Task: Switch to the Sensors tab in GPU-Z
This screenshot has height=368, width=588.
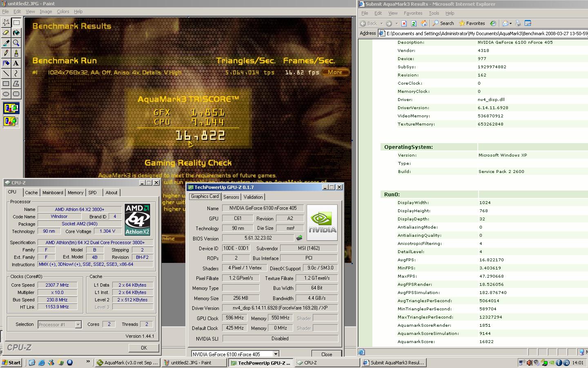Action: (x=231, y=197)
